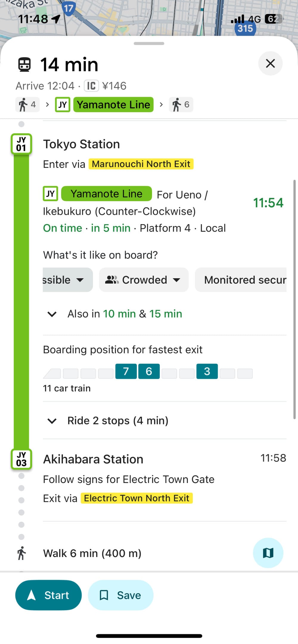Tap the train icon beside 14 min
Screen dimensions: 298x644
pyautogui.click(x=24, y=65)
